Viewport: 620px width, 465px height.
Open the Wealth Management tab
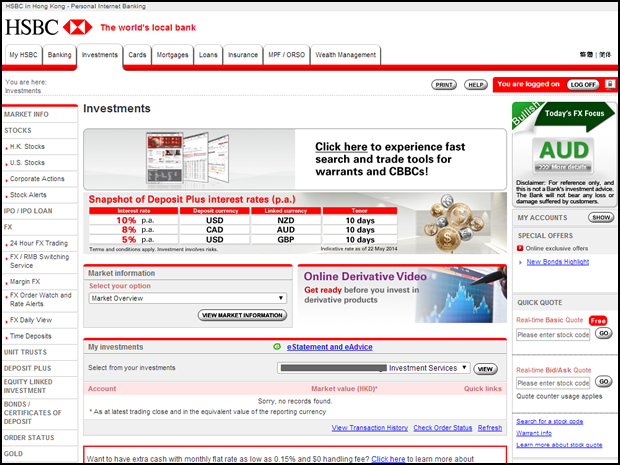(346, 55)
